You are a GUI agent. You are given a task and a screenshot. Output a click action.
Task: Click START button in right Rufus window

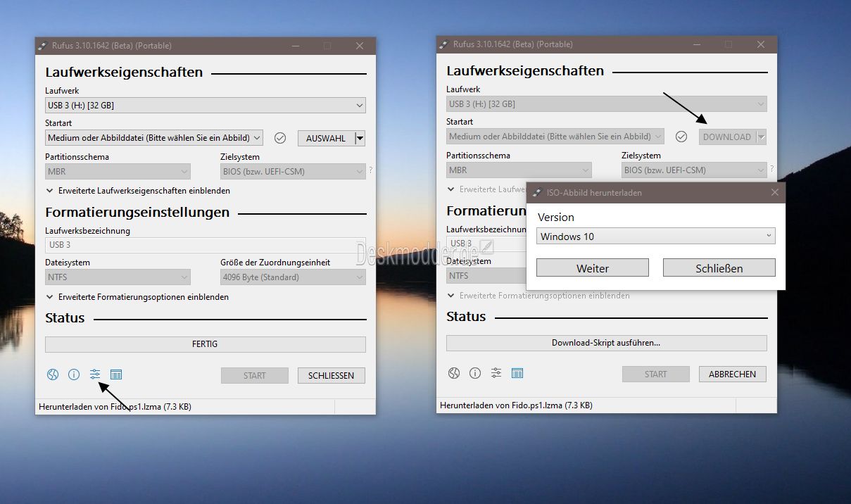(656, 374)
